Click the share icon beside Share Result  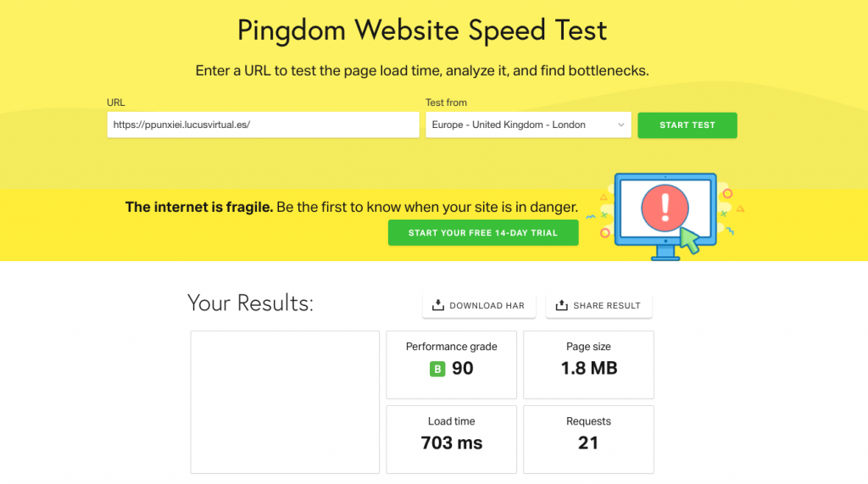(x=561, y=306)
